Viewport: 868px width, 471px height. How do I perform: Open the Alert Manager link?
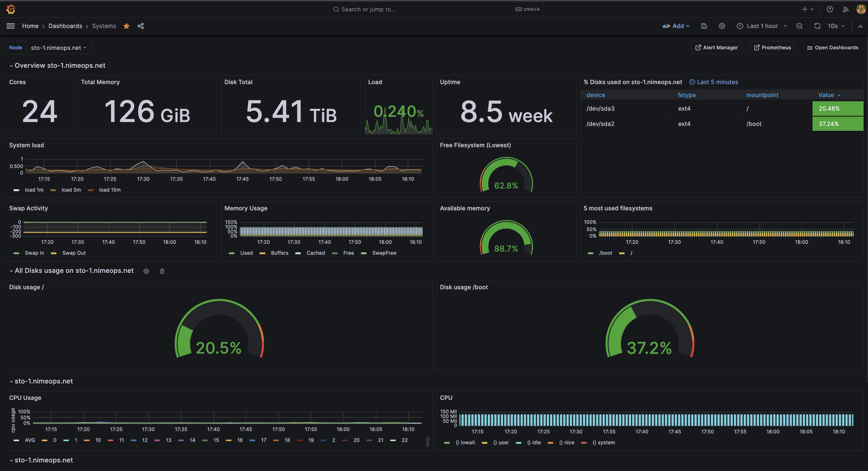pos(716,48)
